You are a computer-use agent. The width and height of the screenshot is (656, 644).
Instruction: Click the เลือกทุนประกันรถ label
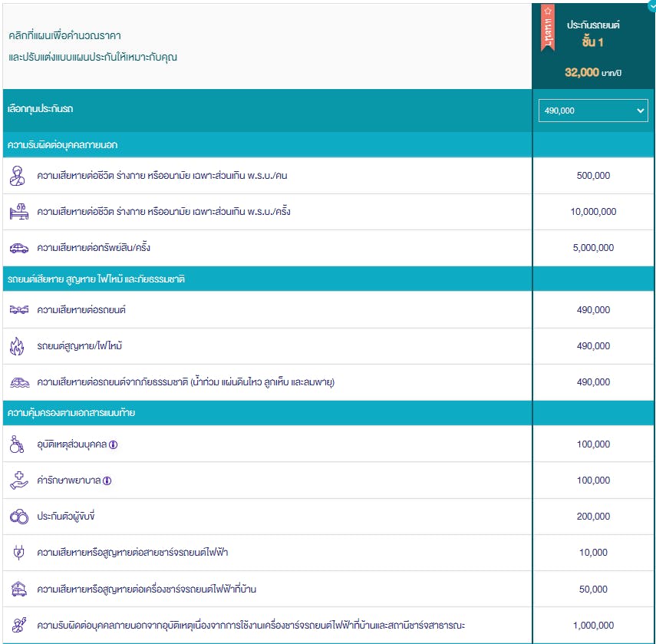(40, 109)
